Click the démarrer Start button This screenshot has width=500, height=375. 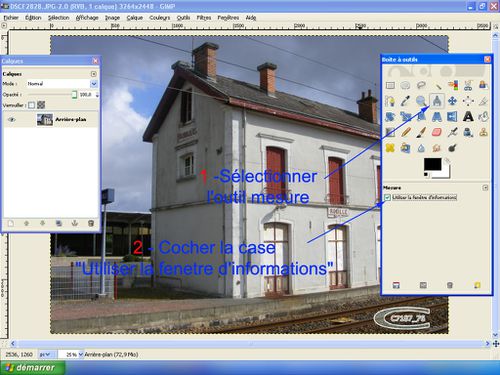[32, 368]
